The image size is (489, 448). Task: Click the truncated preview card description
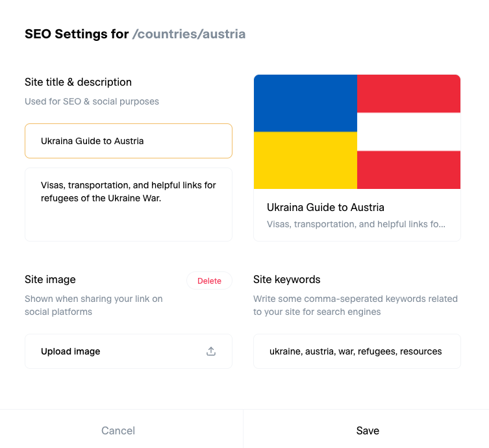(x=356, y=225)
